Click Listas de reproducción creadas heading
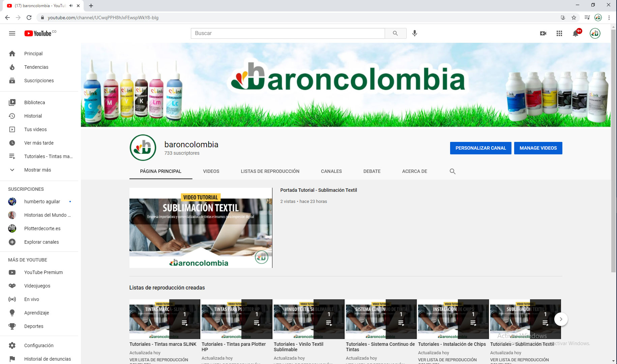The width and height of the screenshot is (617, 364). click(x=167, y=287)
